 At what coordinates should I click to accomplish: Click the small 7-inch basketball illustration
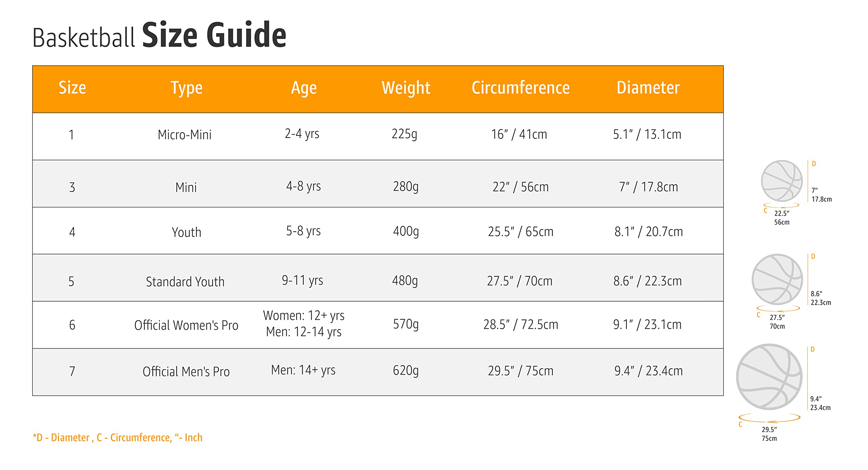point(782,181)
